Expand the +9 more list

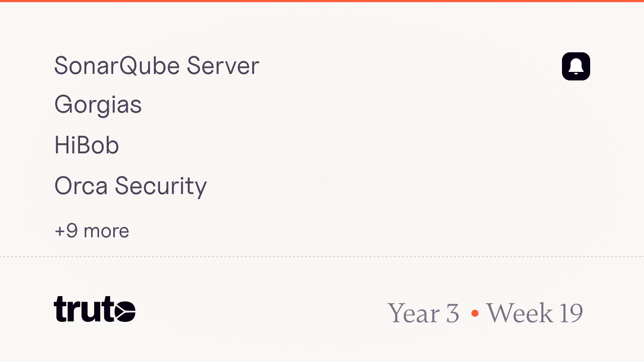92,231
